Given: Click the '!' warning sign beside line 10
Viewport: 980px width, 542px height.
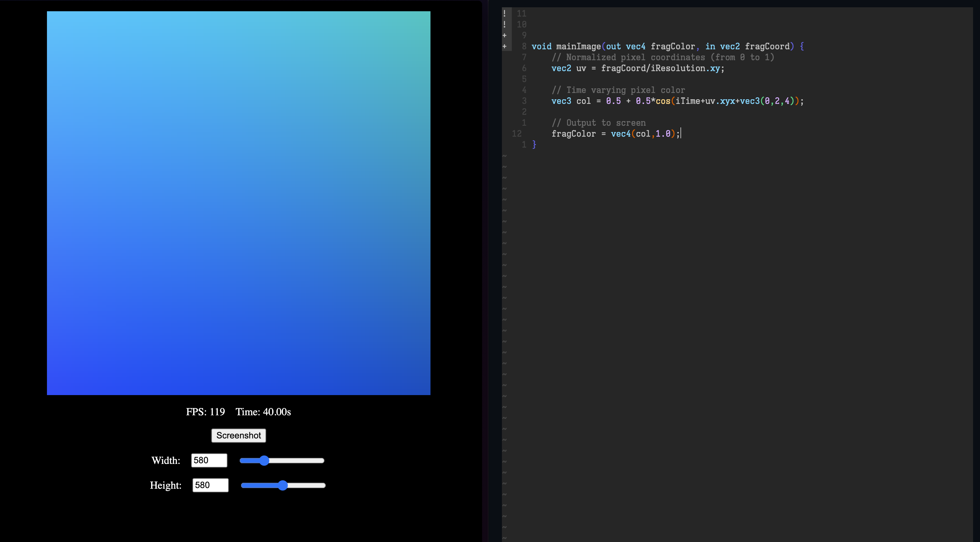Looking at the screenshot, I should pyautogui.click(x=505, y=24).
